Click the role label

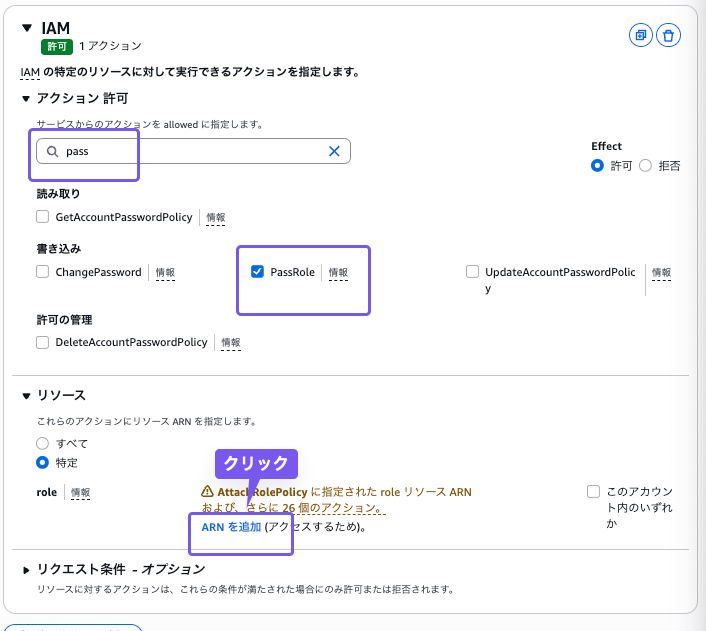click(x=47, y=493)
